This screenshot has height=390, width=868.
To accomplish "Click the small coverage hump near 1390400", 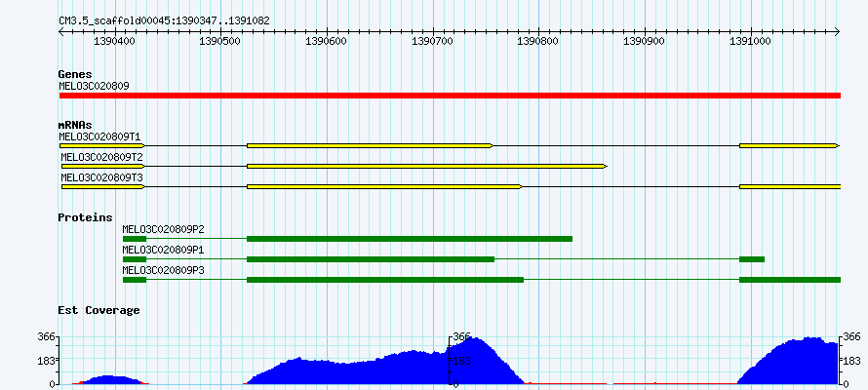I will click(x=109, y=379).
